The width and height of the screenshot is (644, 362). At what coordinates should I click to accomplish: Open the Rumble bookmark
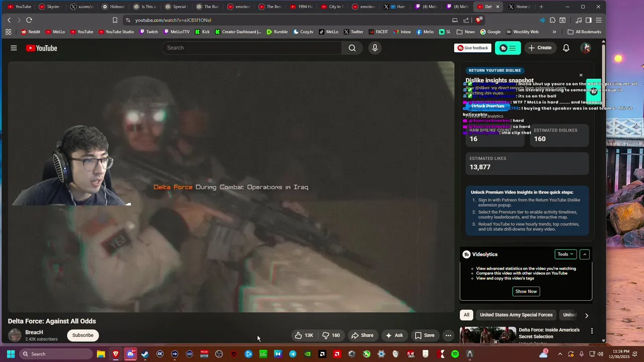(277, 32)
